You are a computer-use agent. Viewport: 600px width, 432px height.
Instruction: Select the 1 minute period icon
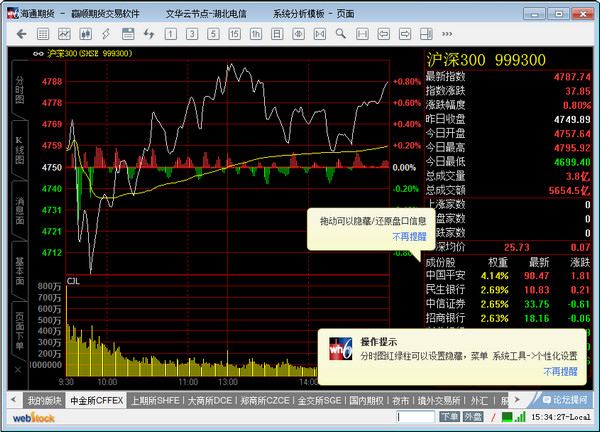click(171, 34)
